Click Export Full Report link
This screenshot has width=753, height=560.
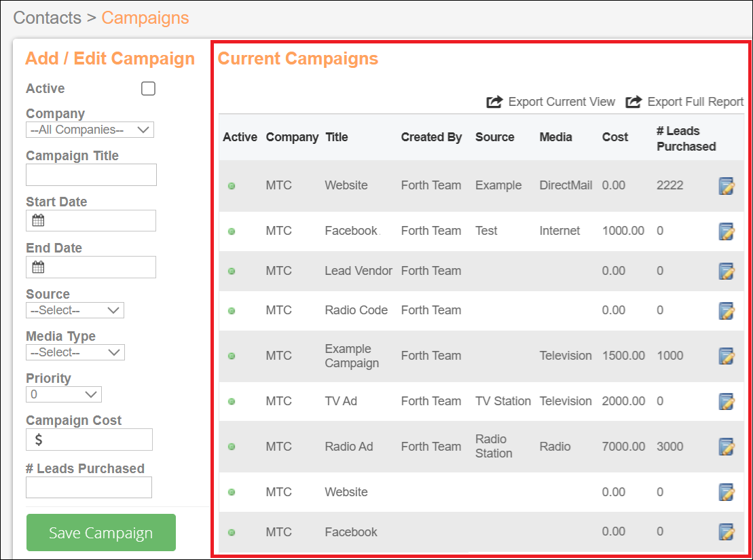695,102
